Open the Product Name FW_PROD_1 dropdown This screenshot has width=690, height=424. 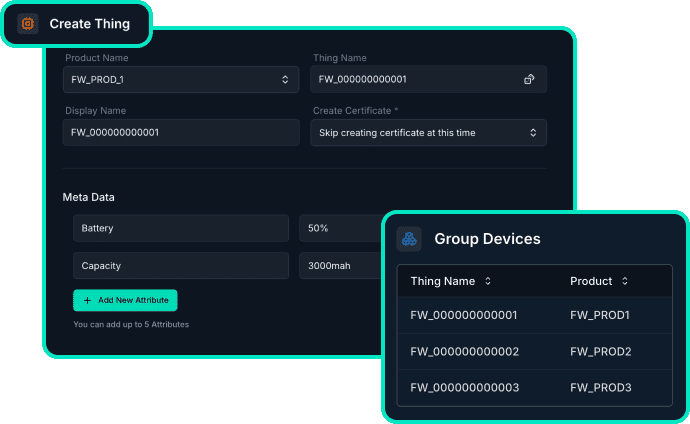click(x=181, y=80)
